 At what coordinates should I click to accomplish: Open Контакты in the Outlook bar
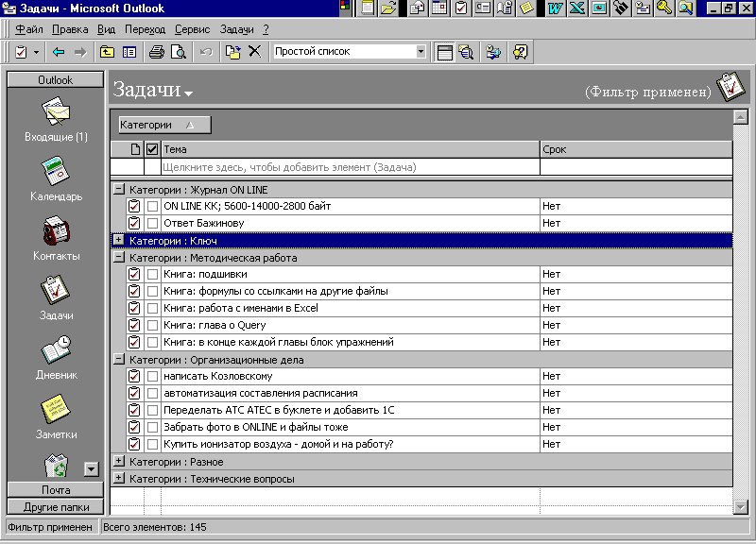[56, 239]
